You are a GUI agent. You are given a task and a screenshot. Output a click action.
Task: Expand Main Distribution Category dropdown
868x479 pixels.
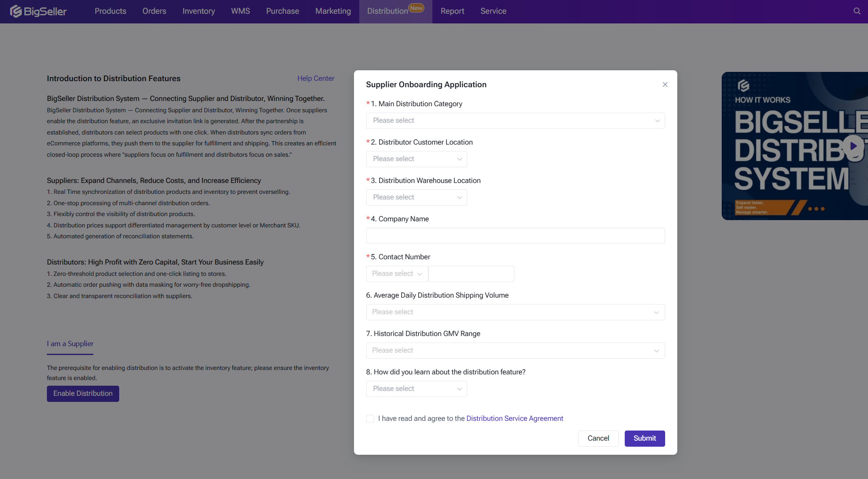[515, 121]
